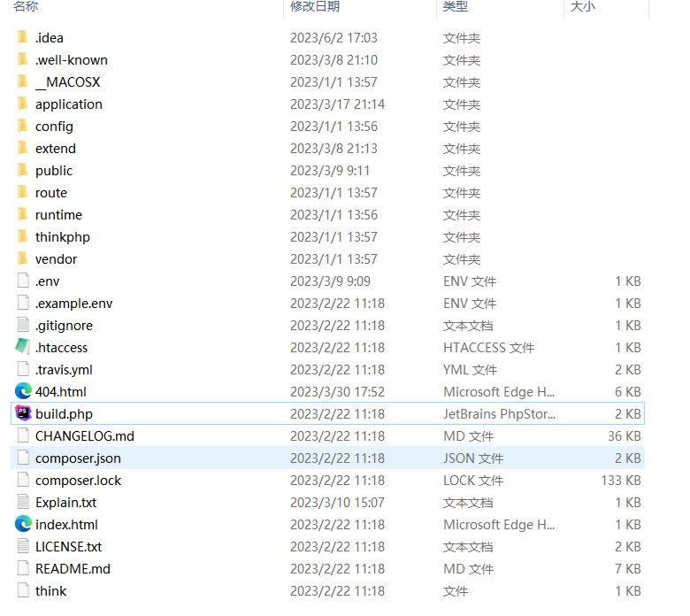Screen dimensions: 690x616
Task: Select the application folder name
Action: pos(69,104)
